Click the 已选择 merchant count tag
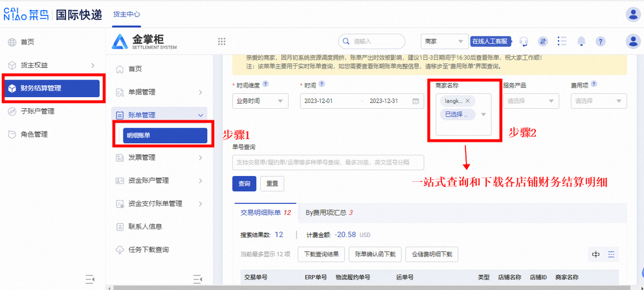 pyautogui.click(x=458, y=115)
